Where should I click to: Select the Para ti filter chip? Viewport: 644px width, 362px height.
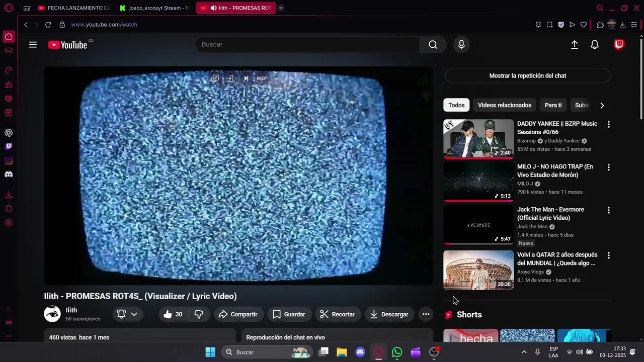pos(553,105)
